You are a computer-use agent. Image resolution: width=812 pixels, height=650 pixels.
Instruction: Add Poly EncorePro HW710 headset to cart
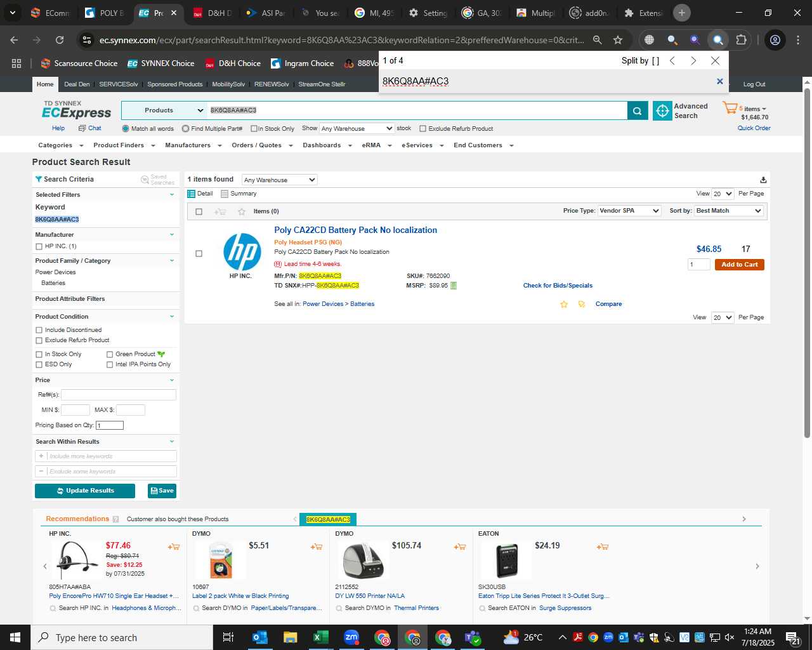pos(174,547)
